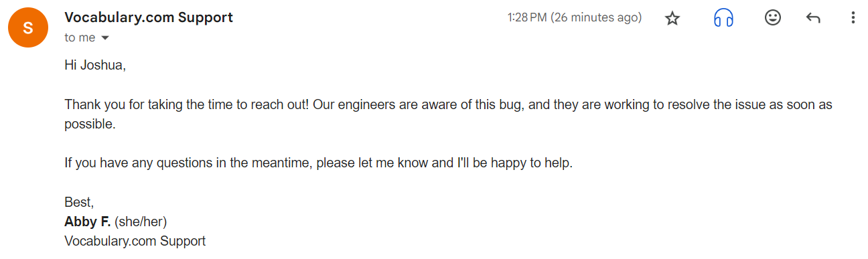This screenshot has width=868, height=259.
Task: Click the bold "Abby F." name
Action: (x=87, y=222)
